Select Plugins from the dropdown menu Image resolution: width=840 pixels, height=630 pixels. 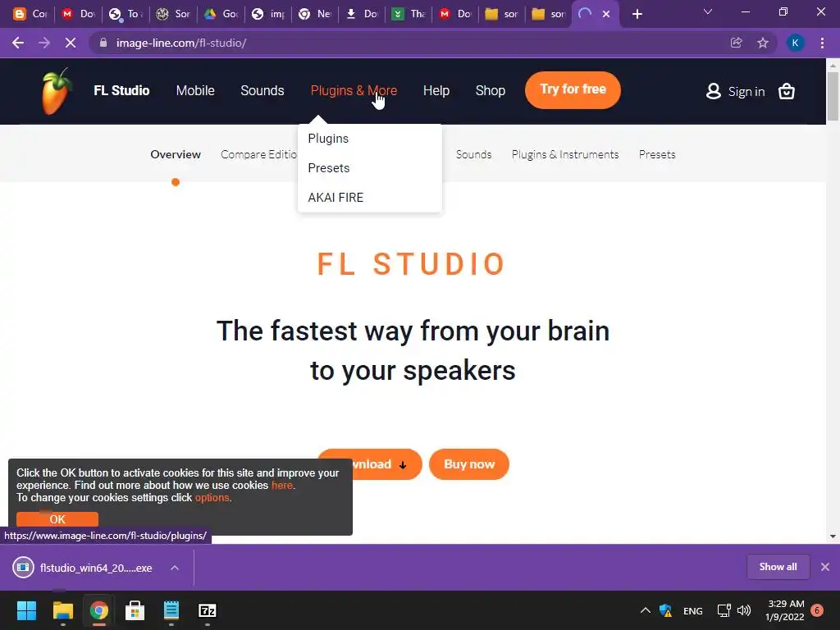coord(328,139)
